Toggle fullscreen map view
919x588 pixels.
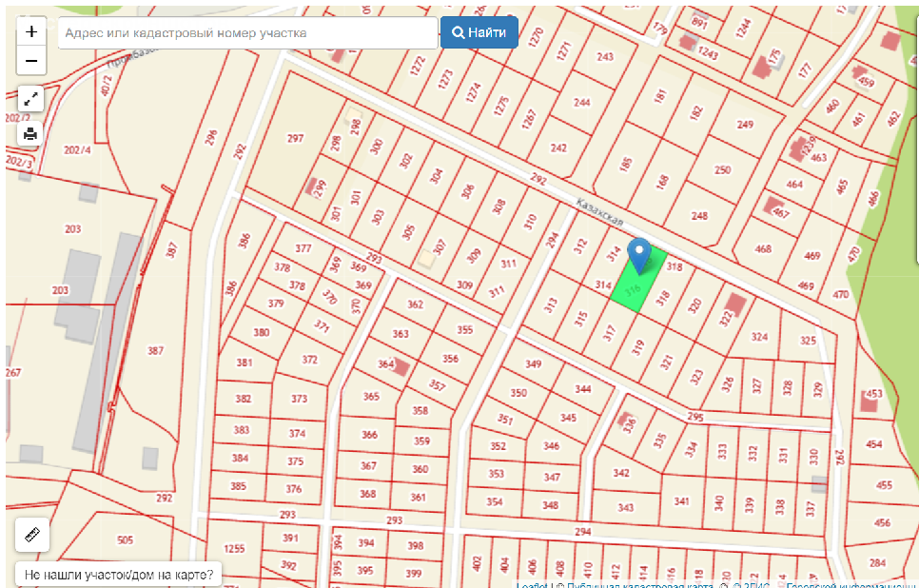pyautogui.click(x=30, y=99)
